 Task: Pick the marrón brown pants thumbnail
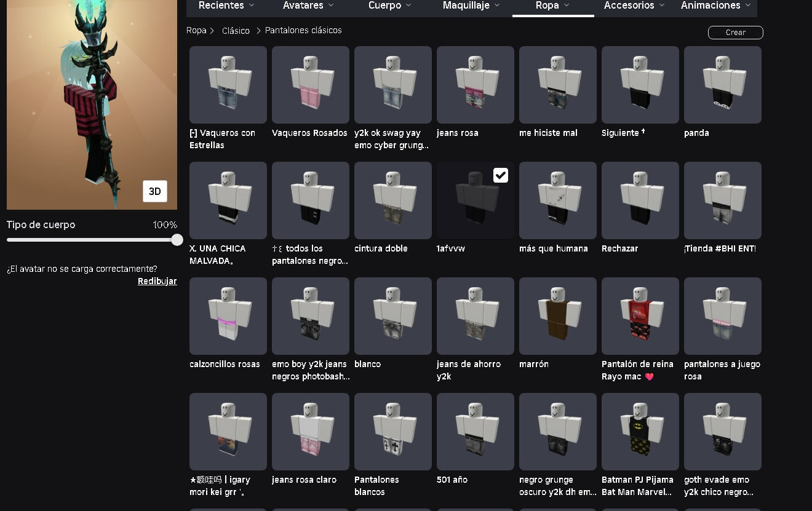point(558,316)
